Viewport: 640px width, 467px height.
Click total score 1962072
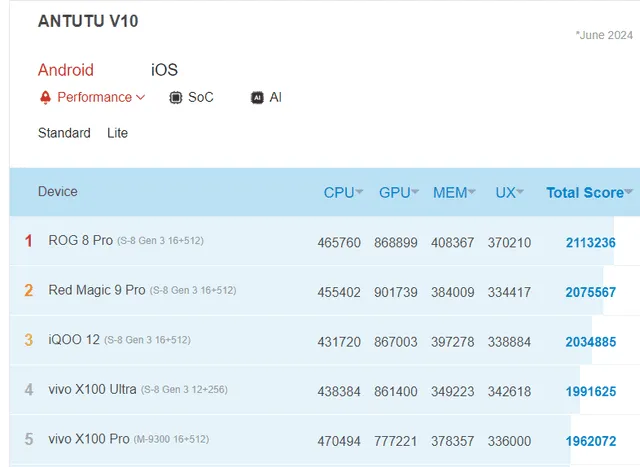[x=591, y=441]
